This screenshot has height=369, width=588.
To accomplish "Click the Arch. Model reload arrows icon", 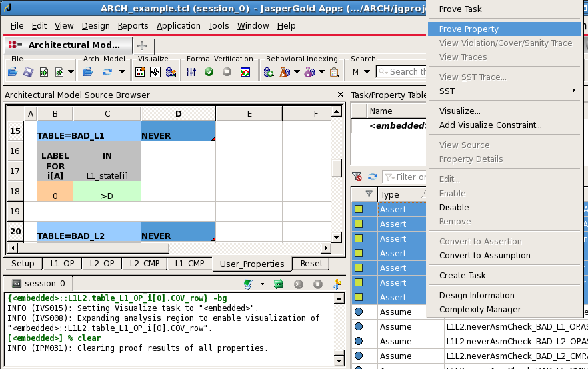I will [107, 71].
